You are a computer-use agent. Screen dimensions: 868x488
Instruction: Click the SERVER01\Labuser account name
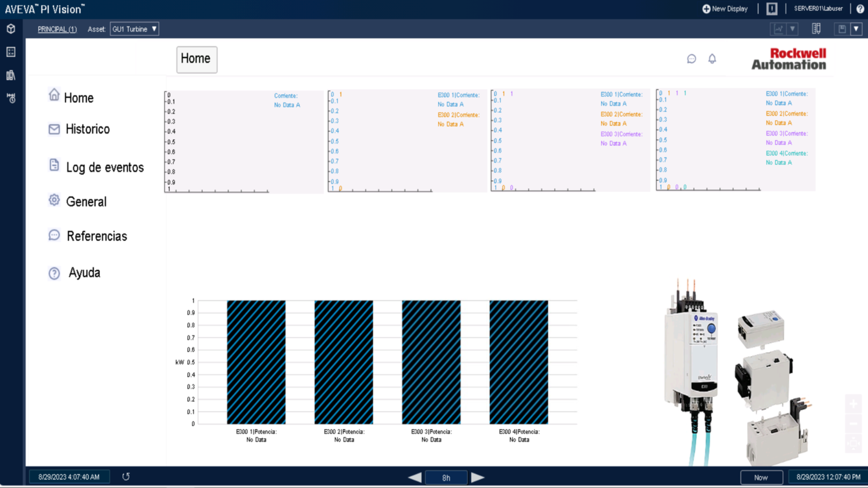pos(818,9)
